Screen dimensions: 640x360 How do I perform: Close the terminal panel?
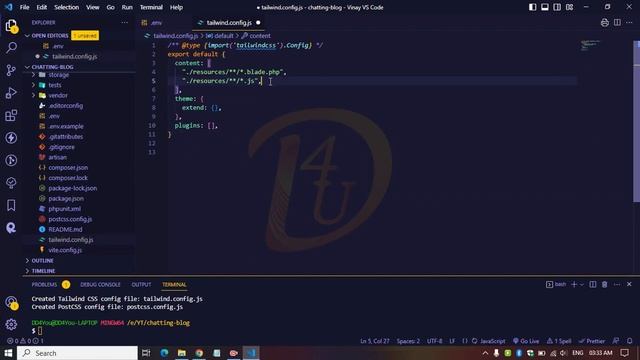coord(629,284)
